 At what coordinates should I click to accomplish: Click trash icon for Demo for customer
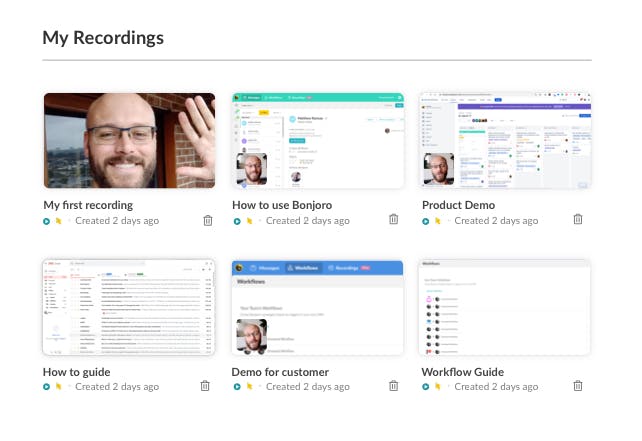[393, 386]
